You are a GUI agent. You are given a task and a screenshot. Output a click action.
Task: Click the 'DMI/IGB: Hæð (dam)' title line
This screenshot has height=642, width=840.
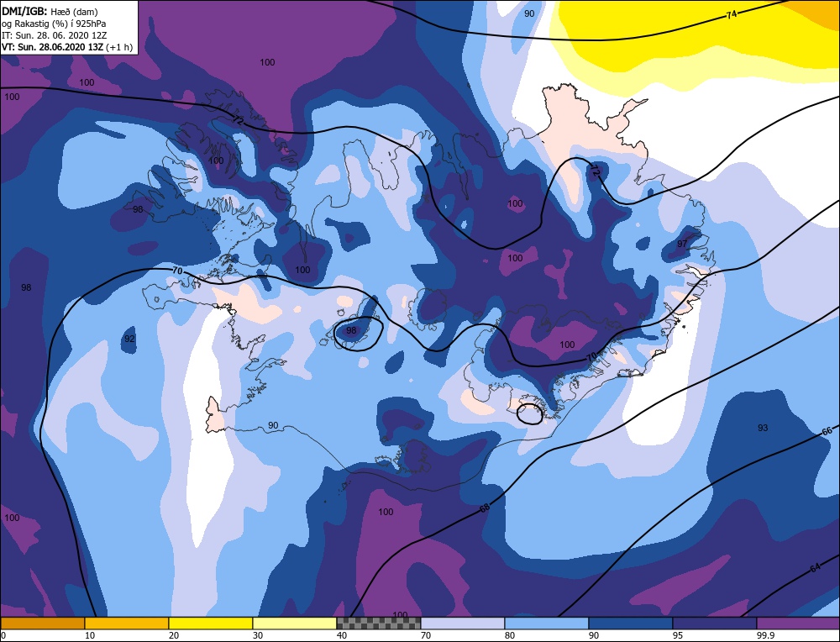[x=50, y=11]
